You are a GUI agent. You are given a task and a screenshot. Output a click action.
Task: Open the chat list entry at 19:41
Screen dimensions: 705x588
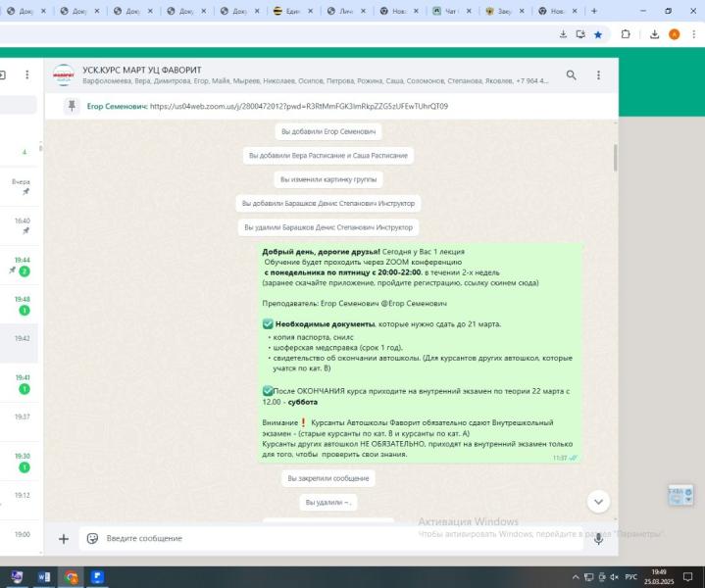click(x=19, y=383)
